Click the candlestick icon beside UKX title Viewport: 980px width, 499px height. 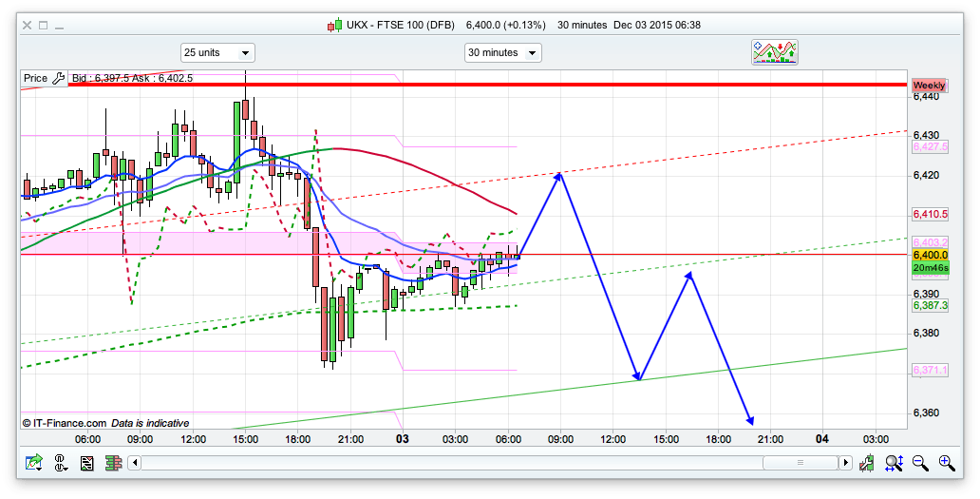334,25
